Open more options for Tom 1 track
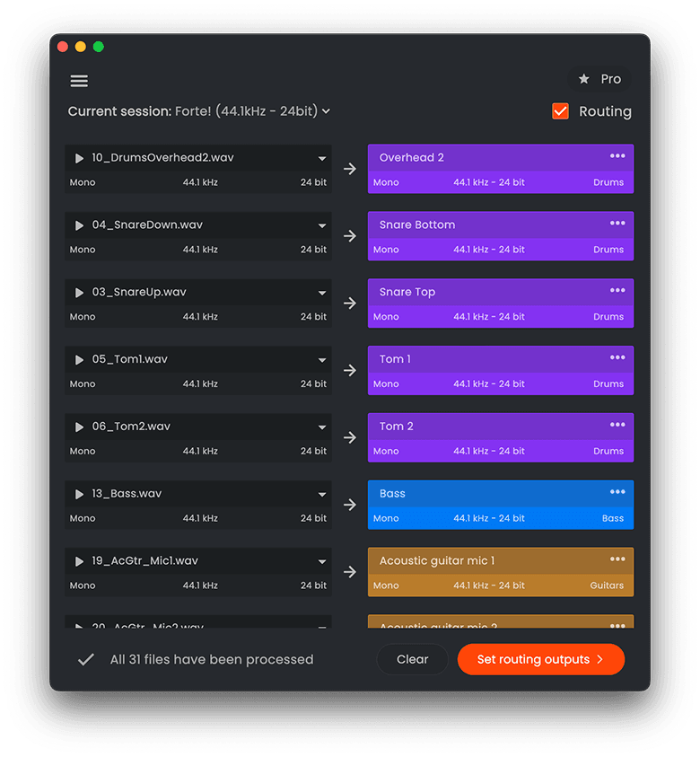Screen dimensions: 700x757 pos(617,357)
